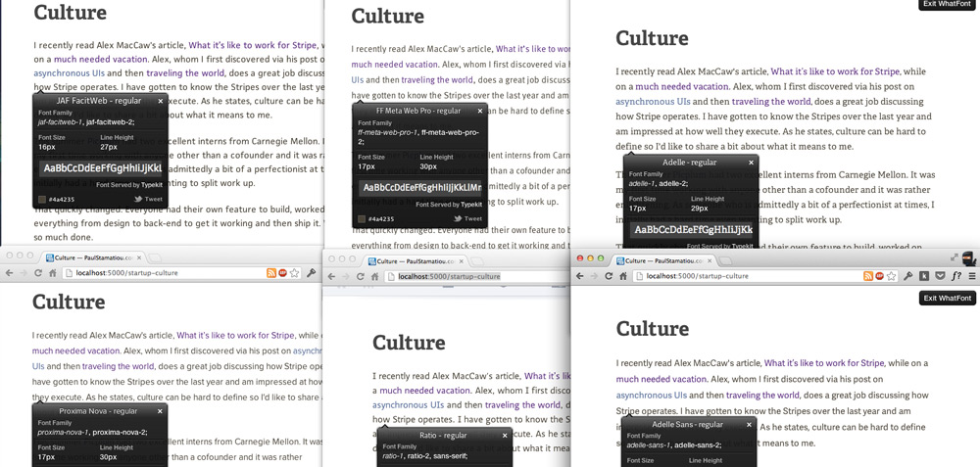Open new tab in Ratio window
Viewport: 980px width, 467px height.
[477, 261]
